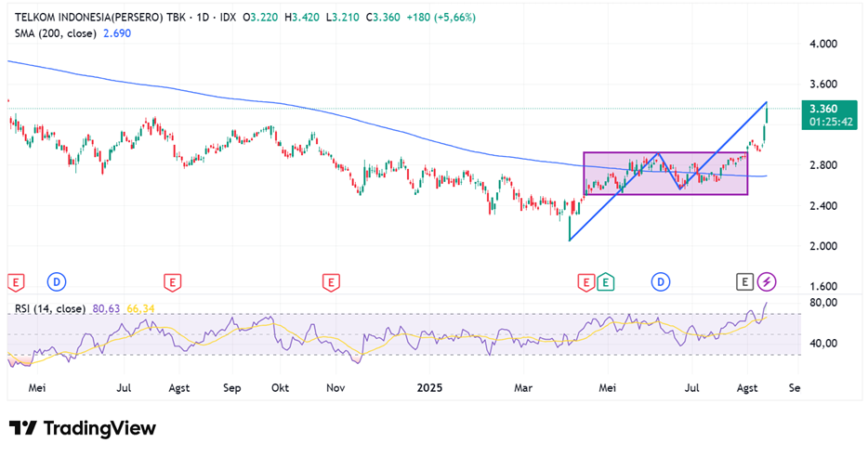Viewport: 868px width, 456px height.
Task: Click the red E marker above Nov
Action: 330,280
